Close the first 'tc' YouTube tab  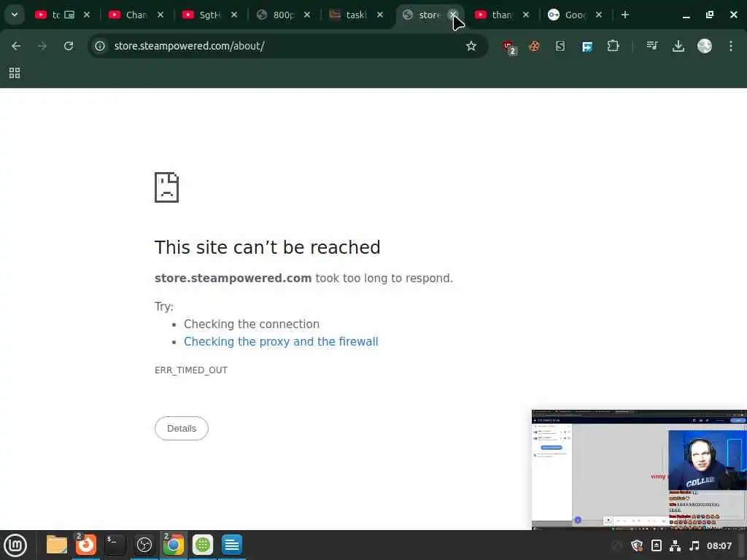click(87, 15)
